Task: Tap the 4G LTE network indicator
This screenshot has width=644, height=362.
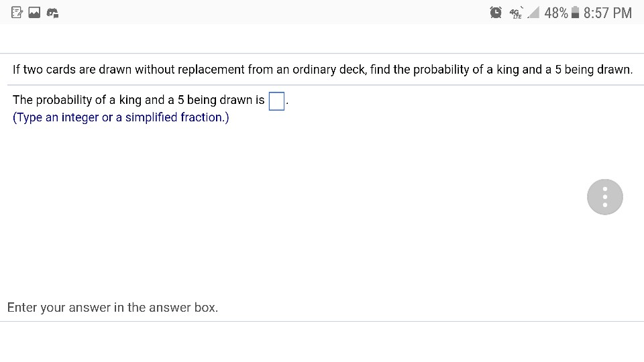Action: (516, 13)
